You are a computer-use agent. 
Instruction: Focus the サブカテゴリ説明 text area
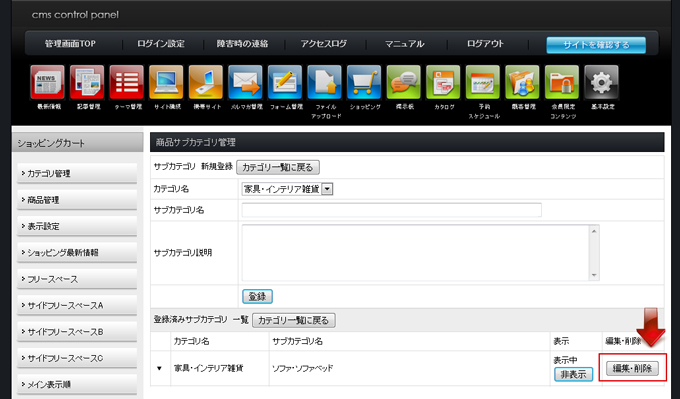416,253
